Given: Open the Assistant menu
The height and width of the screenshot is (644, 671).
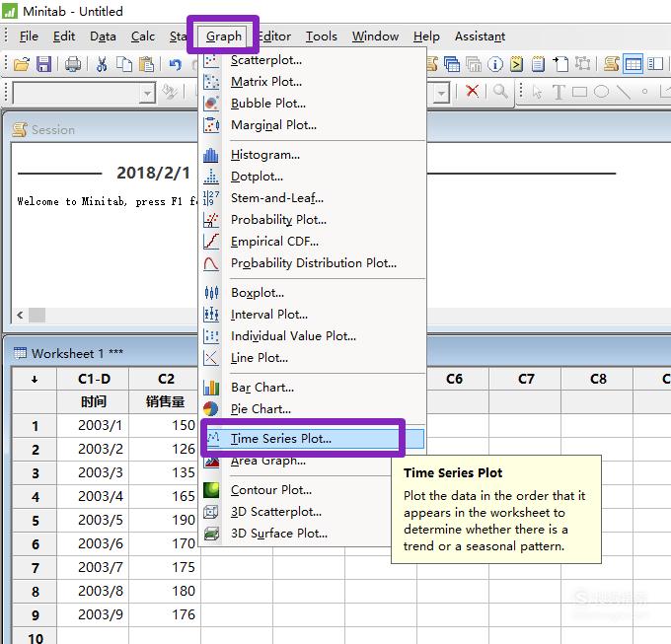Looking at the screenshot, I should coord(480,36).
